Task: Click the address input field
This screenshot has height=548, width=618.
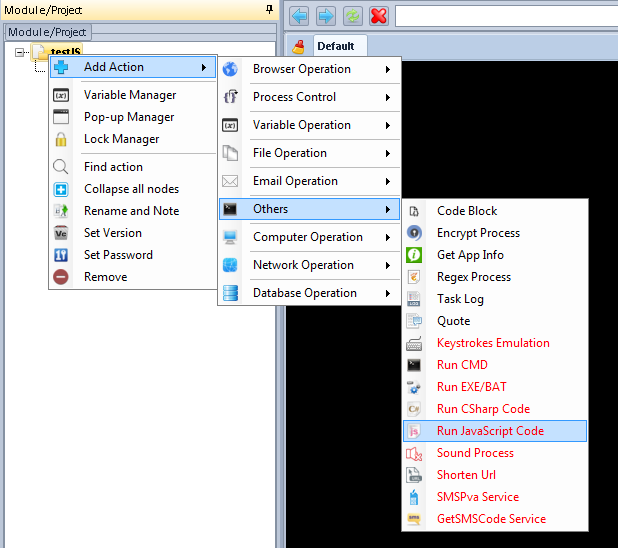Action: pyautogui.click(x=505, y=16)
